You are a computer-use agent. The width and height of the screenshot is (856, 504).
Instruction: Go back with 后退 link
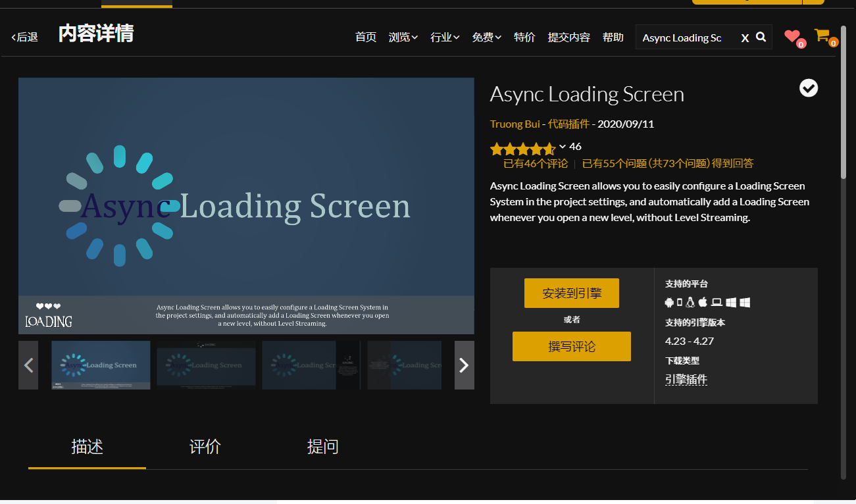coord(25,38)
